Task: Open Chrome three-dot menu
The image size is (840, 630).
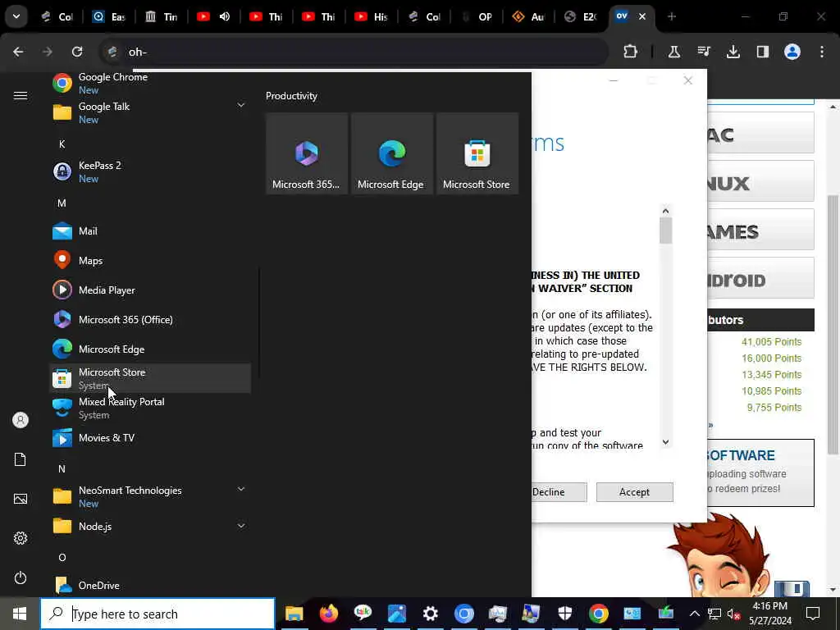Action: pos(822,52)
